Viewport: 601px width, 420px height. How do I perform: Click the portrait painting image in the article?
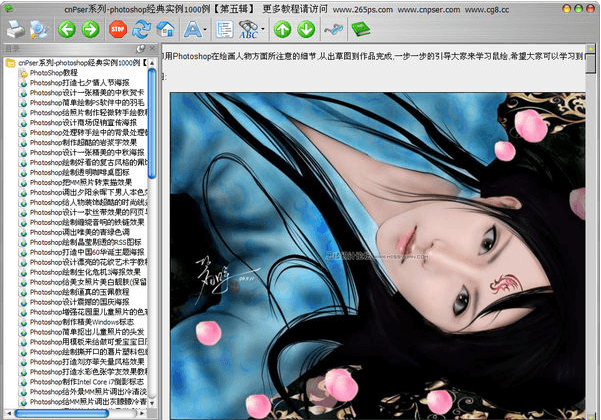378,256
